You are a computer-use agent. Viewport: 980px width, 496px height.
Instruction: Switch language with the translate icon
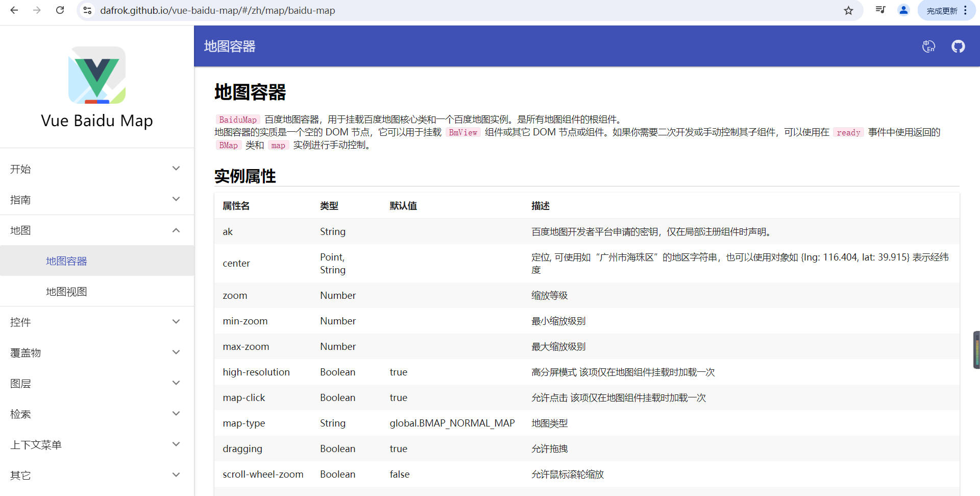click(928, 46)
